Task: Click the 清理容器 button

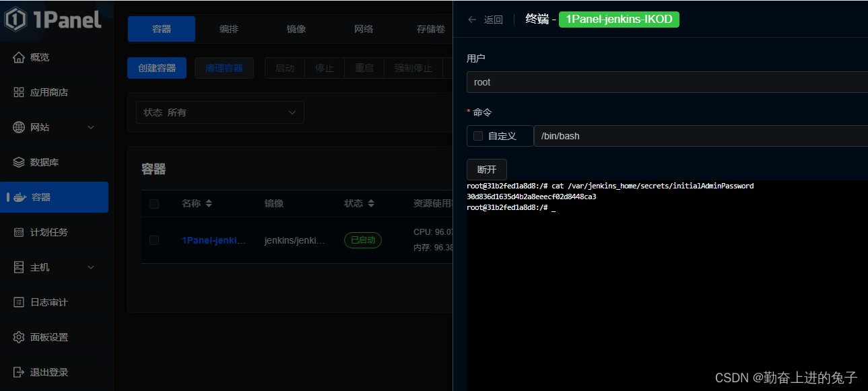Action: (x=224, y=68)
